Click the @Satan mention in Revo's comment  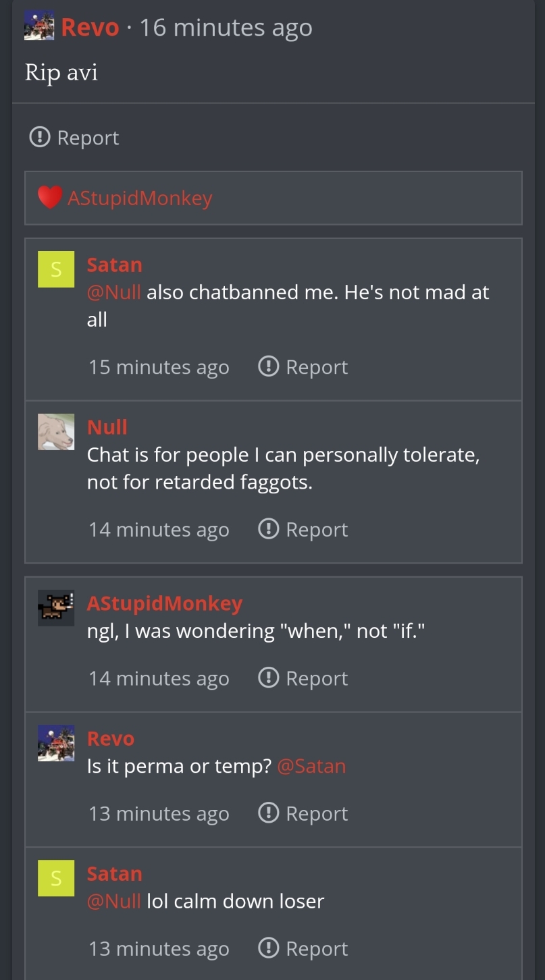(x=311, y=766)
